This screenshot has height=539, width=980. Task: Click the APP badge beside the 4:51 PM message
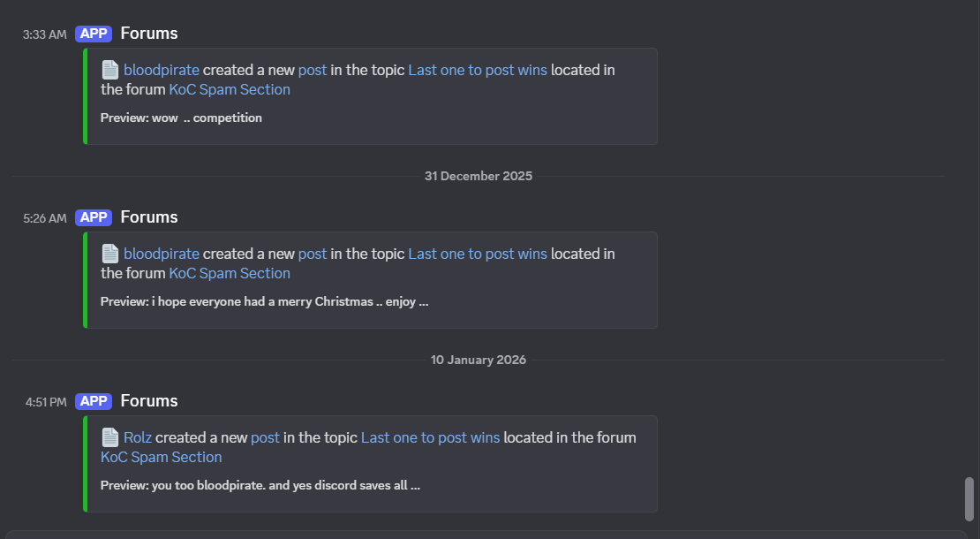coord(94,401)
